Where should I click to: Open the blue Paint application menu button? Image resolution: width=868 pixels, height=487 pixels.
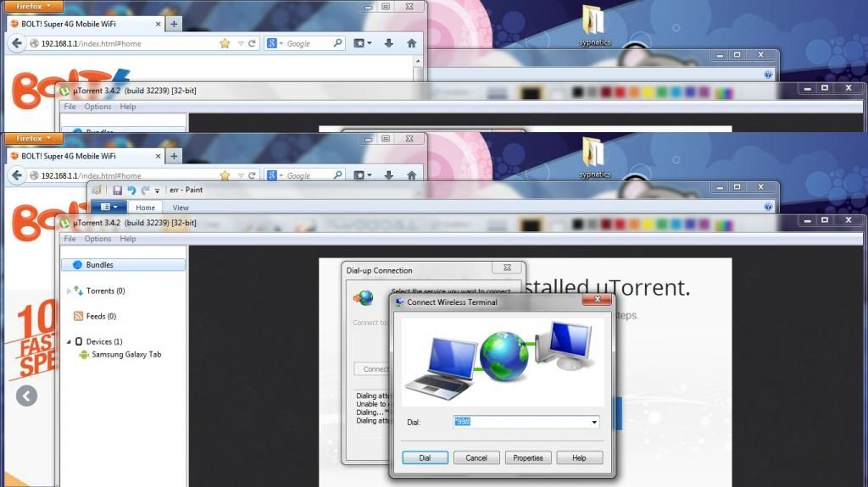(x=109, y=207)
